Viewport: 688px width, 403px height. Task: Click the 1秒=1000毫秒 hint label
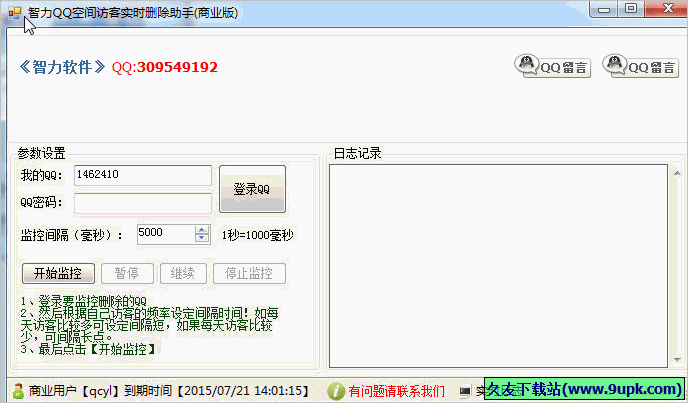click(258, 235)
